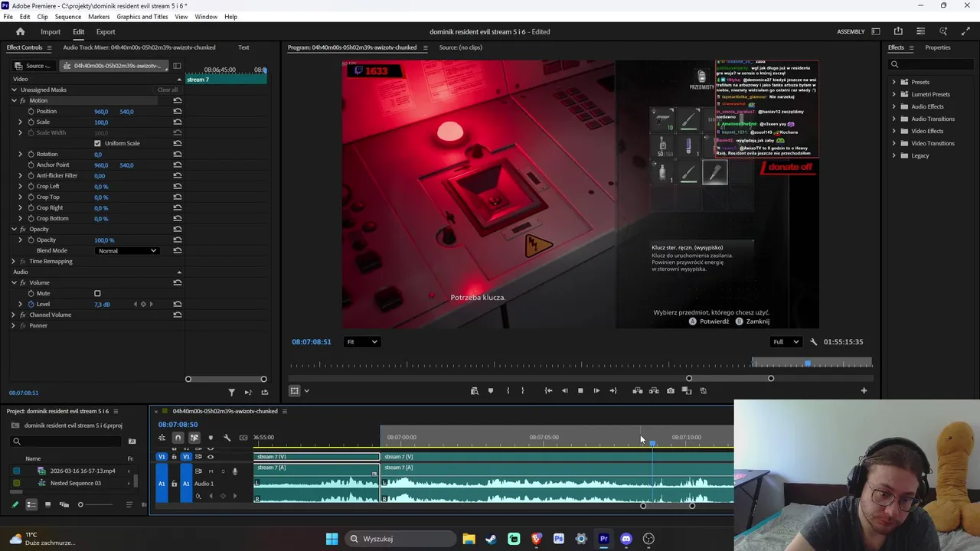This screenshot has width=980, height=551.
Task: Open the Fit zoom level dropdown
Action: 362,342
